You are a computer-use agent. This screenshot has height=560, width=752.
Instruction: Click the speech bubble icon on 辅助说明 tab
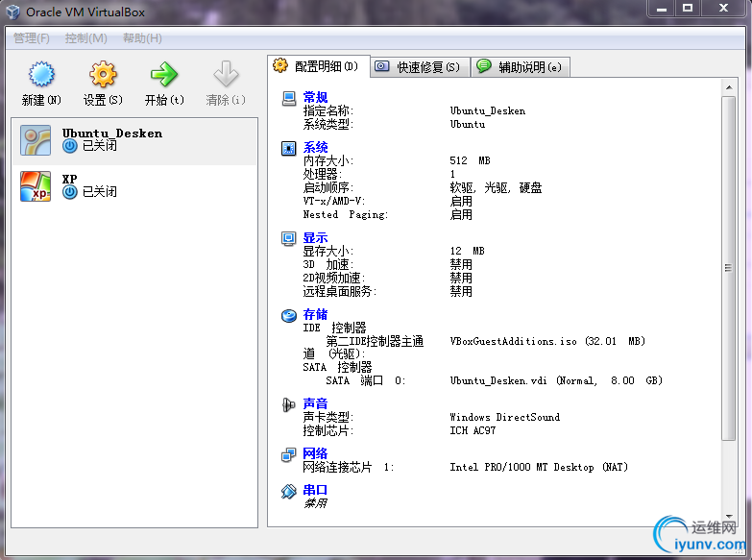coord(484,65)
